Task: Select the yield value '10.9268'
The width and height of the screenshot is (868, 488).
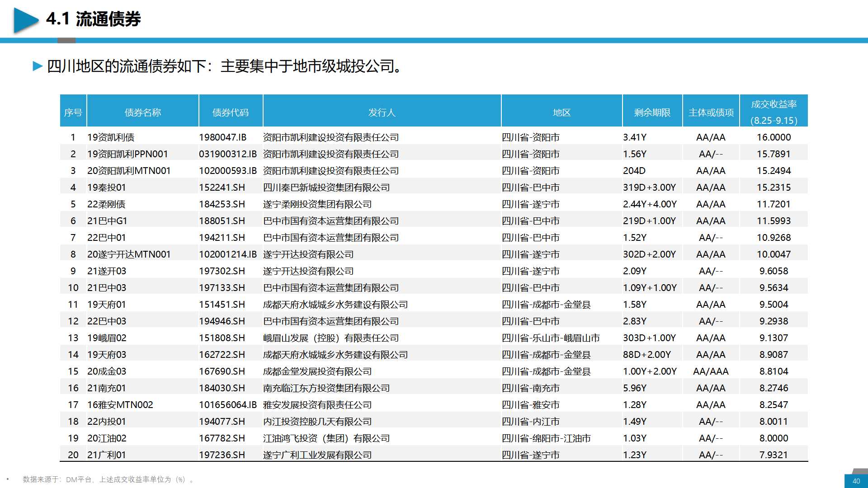Action: pos(774,238)
